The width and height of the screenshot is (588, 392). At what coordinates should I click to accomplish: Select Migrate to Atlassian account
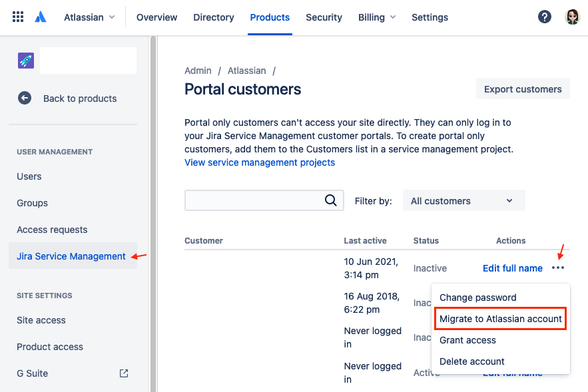point(501,319)
